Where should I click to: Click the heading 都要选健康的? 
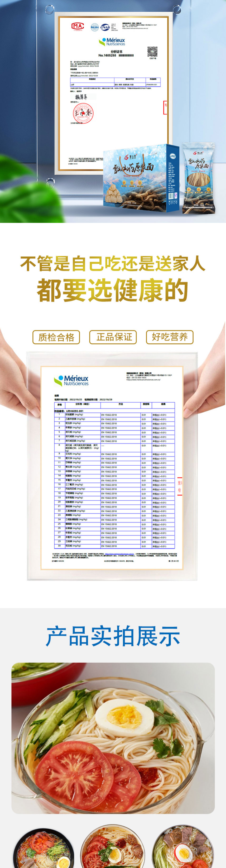[x=113, y=290]
